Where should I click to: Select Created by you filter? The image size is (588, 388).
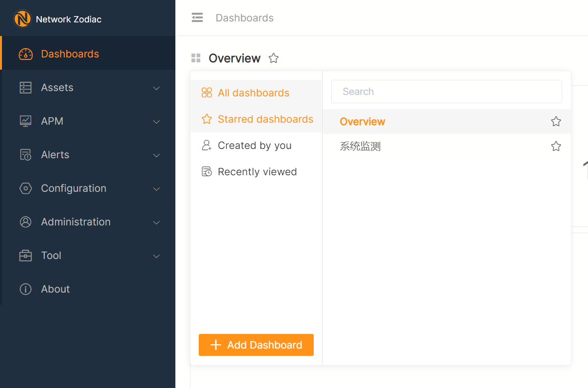pos(254,146)
